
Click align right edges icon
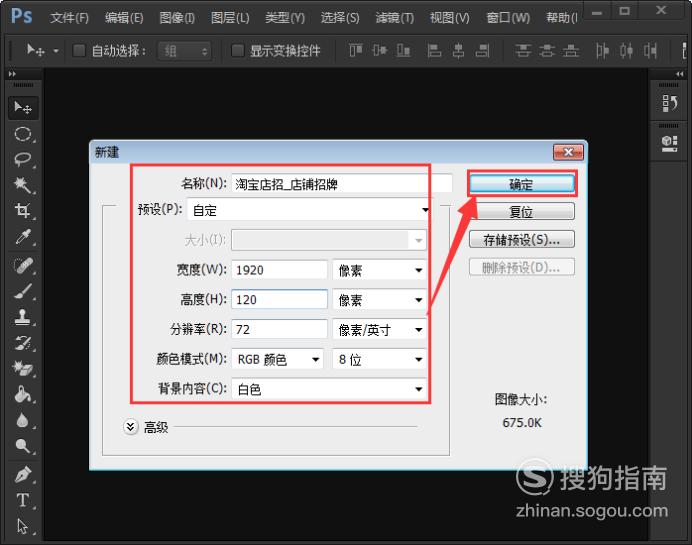[x=482, y=50]
